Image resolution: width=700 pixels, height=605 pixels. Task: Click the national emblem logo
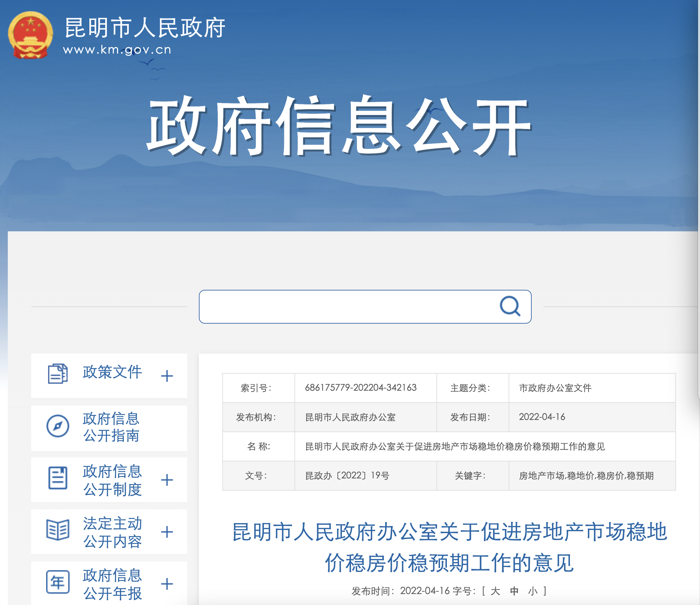tap(31, 35)
